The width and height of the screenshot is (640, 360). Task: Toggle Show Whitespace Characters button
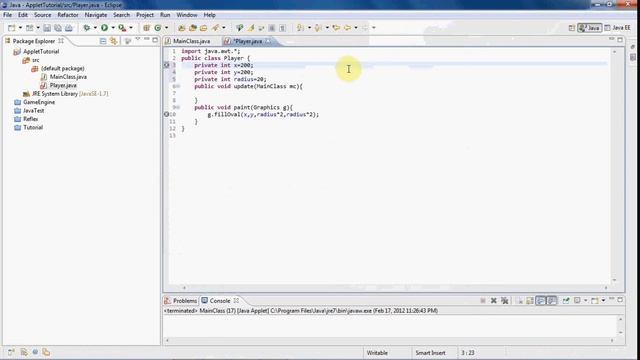point(282,28)
